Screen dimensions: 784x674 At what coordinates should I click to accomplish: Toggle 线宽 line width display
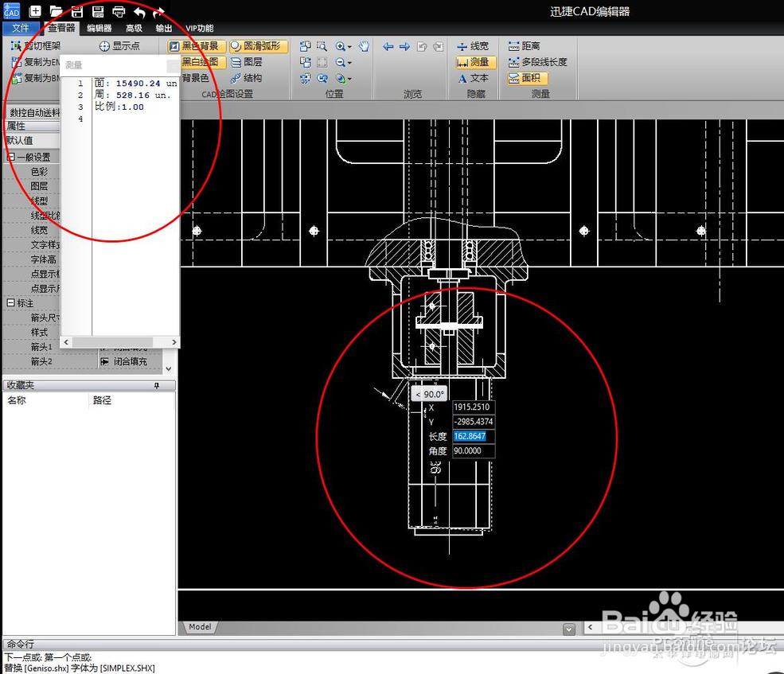click(x=473, y=46)
